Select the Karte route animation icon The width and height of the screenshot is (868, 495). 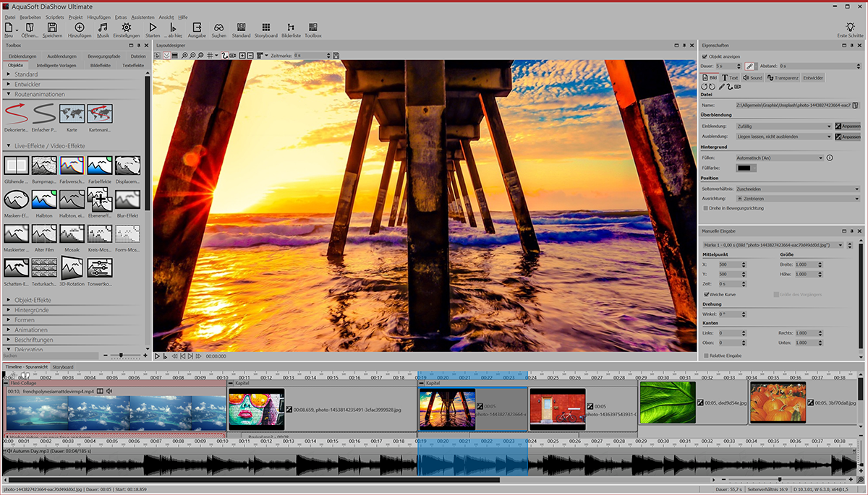pyautogui.click(x=71, y=113)
